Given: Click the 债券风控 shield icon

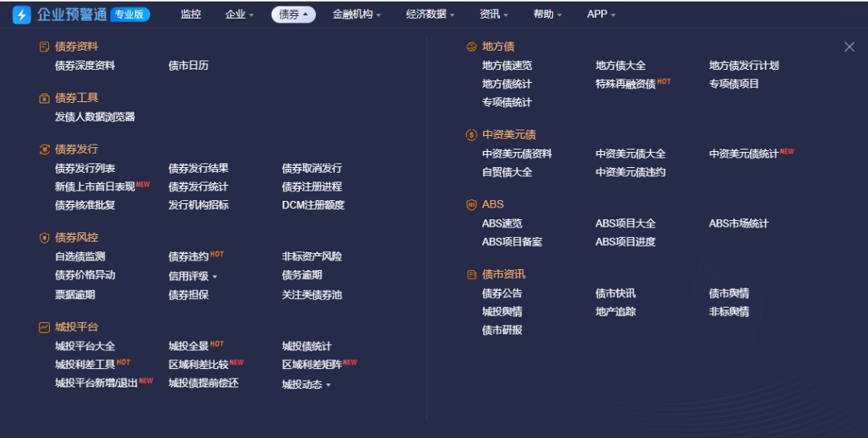Looking at the screenshot, I should point(44,238).
